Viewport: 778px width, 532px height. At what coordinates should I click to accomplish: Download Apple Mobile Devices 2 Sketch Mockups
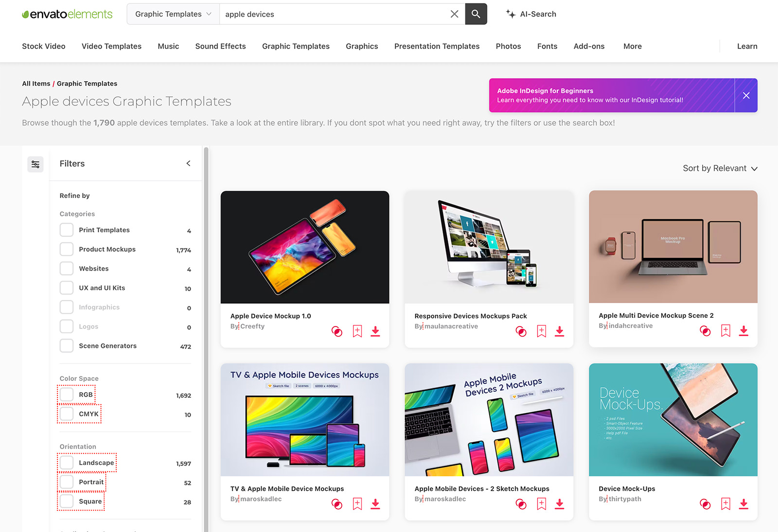point(560,504)
